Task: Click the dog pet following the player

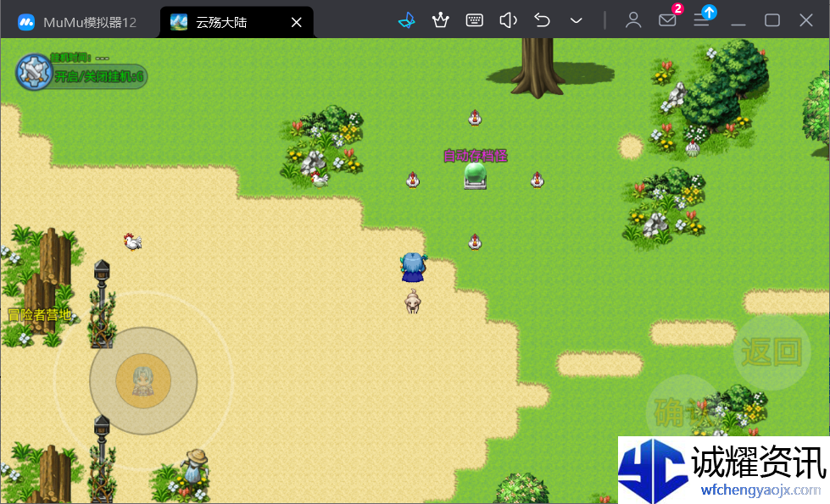Action: [x=412, y=302]
